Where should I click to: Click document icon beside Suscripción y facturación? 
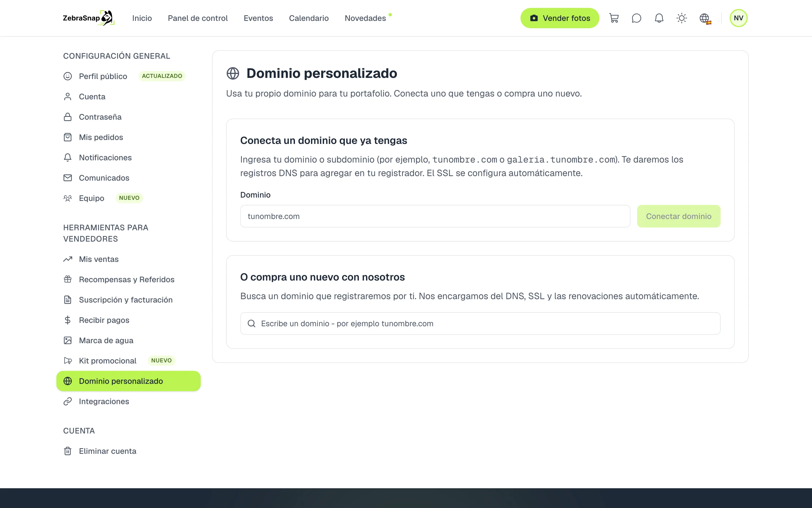coord(68,300)
